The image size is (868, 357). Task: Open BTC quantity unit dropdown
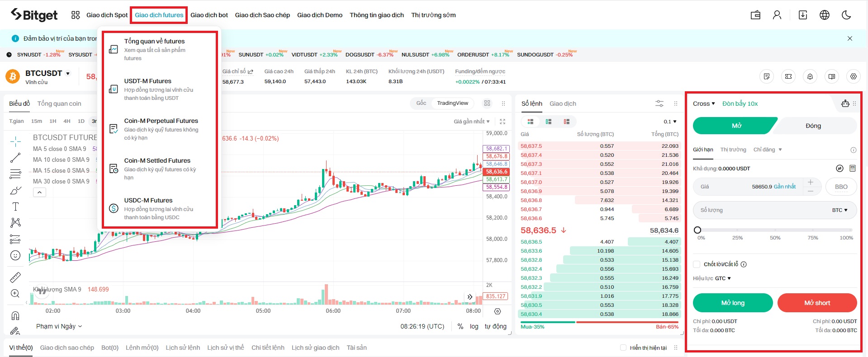click(840, 210)
